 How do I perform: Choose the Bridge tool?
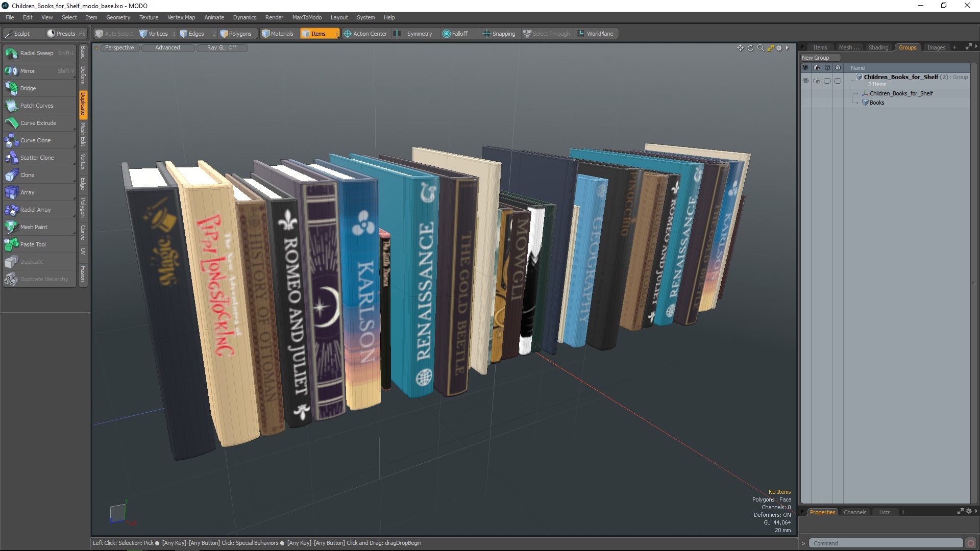pos(39,88)
